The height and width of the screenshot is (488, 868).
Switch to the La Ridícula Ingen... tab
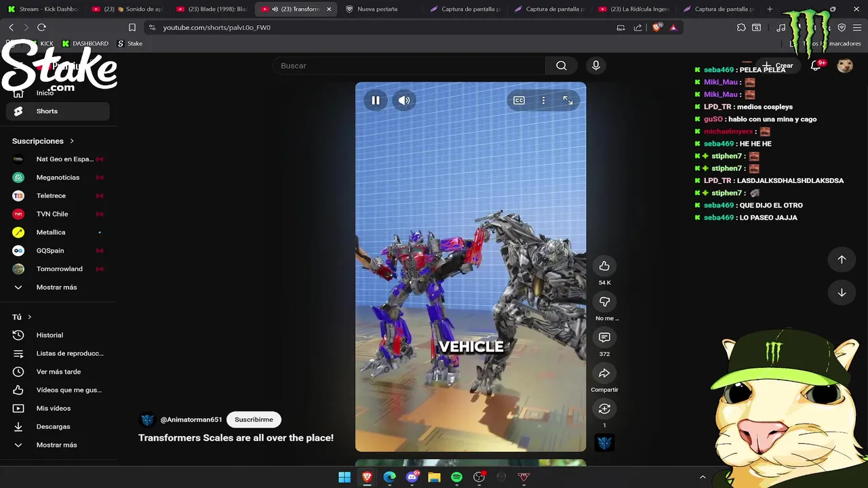635,9
